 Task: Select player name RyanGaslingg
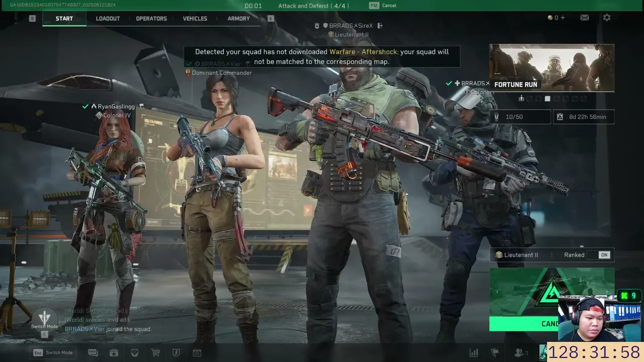click(x=116, y=107)
